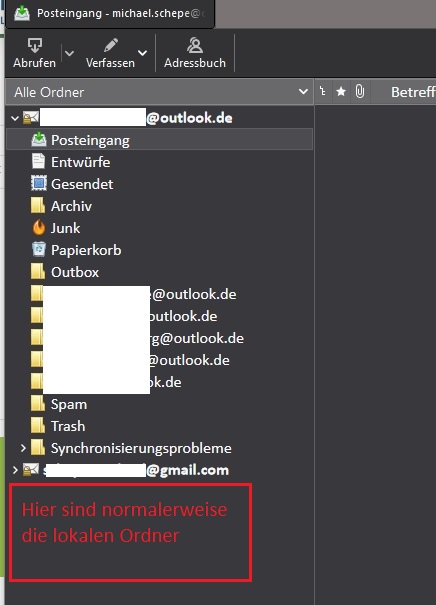This screenshot has height=605, width=436.
Task: Click the thread column icon in message header
Action: (x=323, y=91)
